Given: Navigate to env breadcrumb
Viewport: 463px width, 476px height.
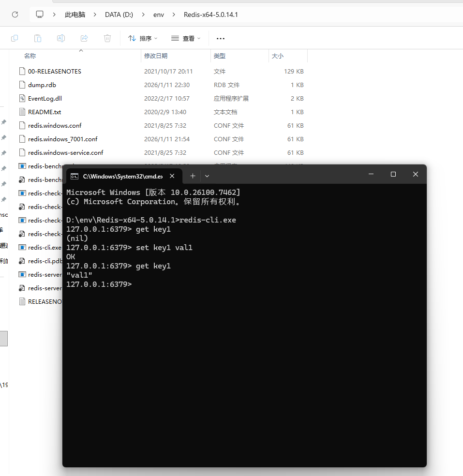Looking at the screenshot, I should [x=159, y=15].
